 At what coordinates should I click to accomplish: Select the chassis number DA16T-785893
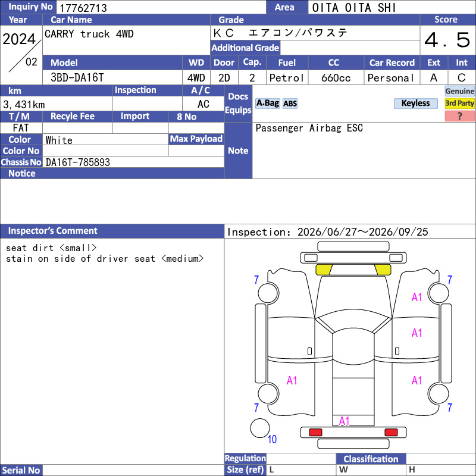78,162
